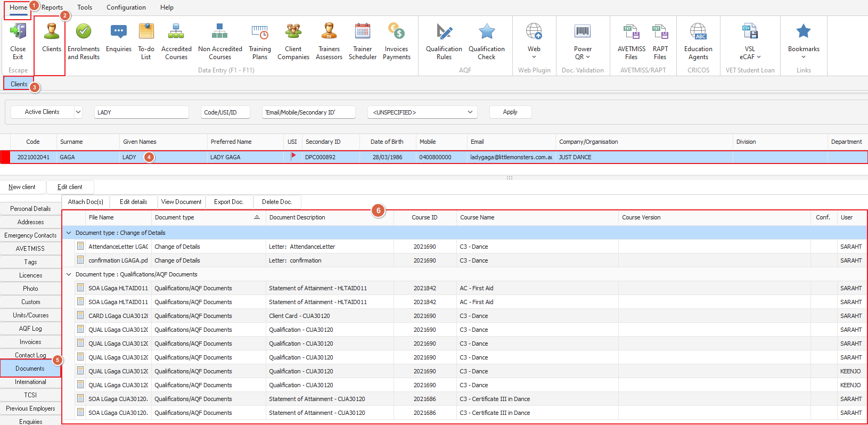The width and height of the screenshot is (868, 425).
Task: Click the Client Card - CUA30120 description
Action: [x=299, y=316]
